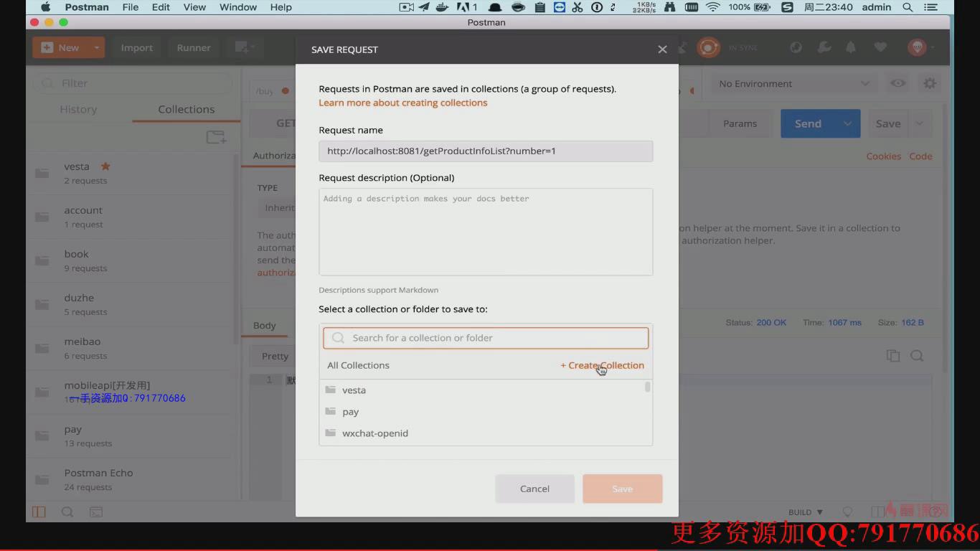This screenshot has width=980, height=551.
Task: Open the user avatar menu
Action: tap(916, 47)
